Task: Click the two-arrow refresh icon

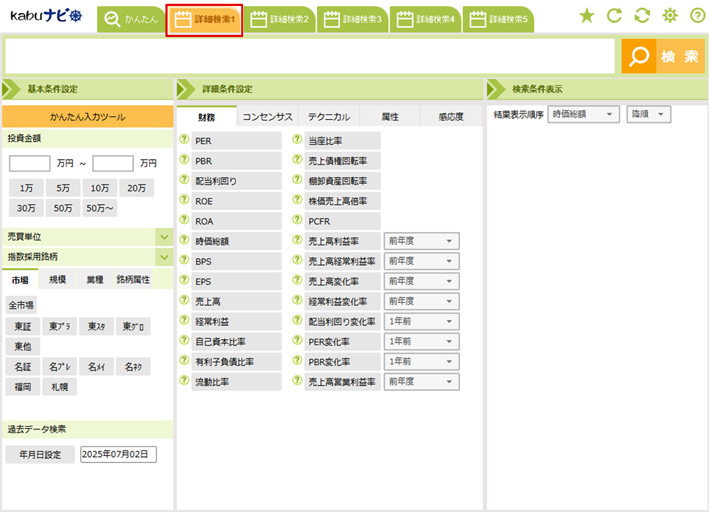Action: (x=642, y=16)
